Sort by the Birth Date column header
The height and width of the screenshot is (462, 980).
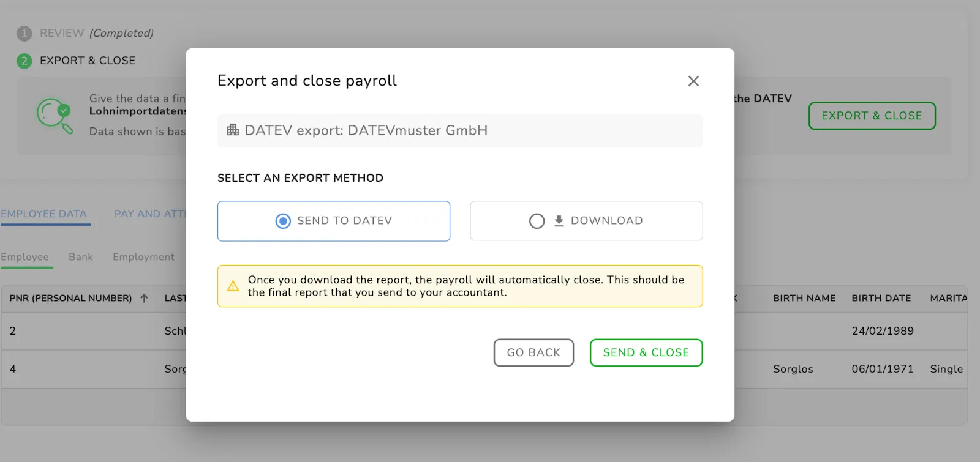pyautogui.click(x=881, y=298)
